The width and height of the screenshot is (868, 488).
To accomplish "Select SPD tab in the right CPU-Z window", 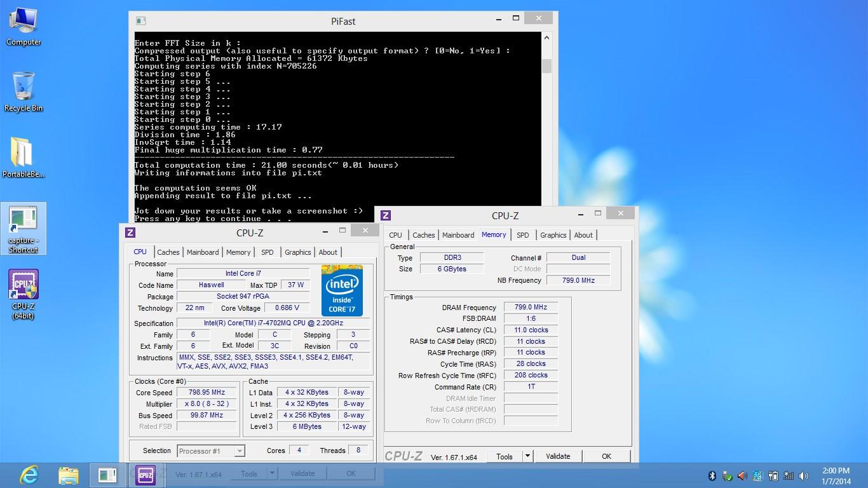I will pos(523,235).
